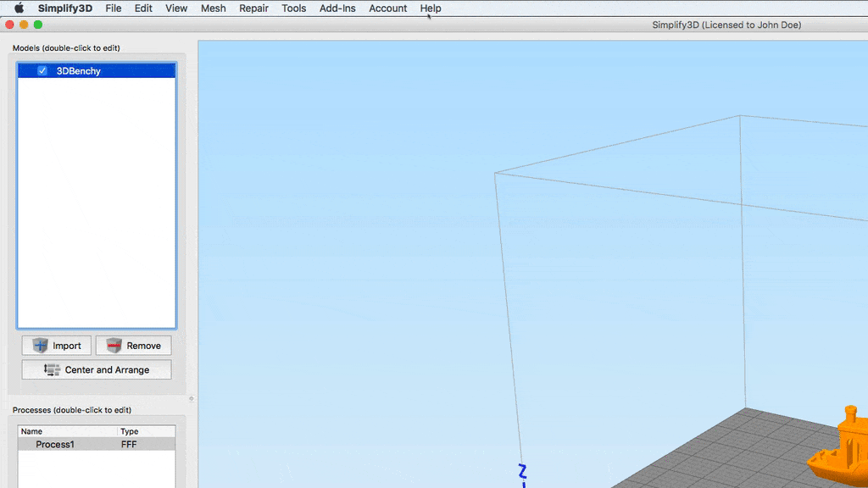Viewport: 868px width, 488px height.
Task: Open the Simplify3D application menu
Action: 64,8
